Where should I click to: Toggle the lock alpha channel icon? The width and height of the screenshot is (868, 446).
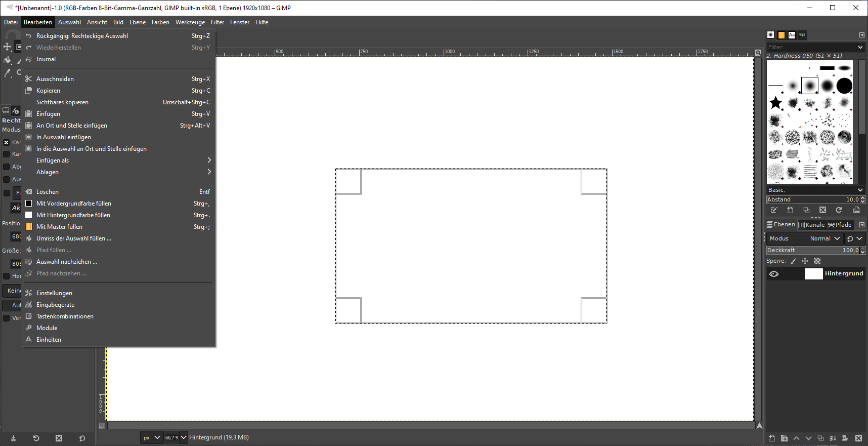(817, 261)
